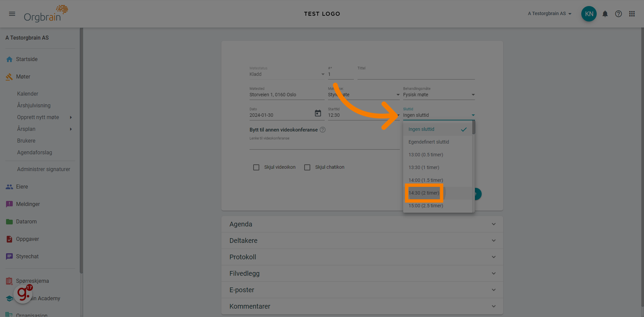This screenshot has height=317, width=644.
Task: Choose 13:00 (0.5 timer) end time
Action: click(438, 155)
